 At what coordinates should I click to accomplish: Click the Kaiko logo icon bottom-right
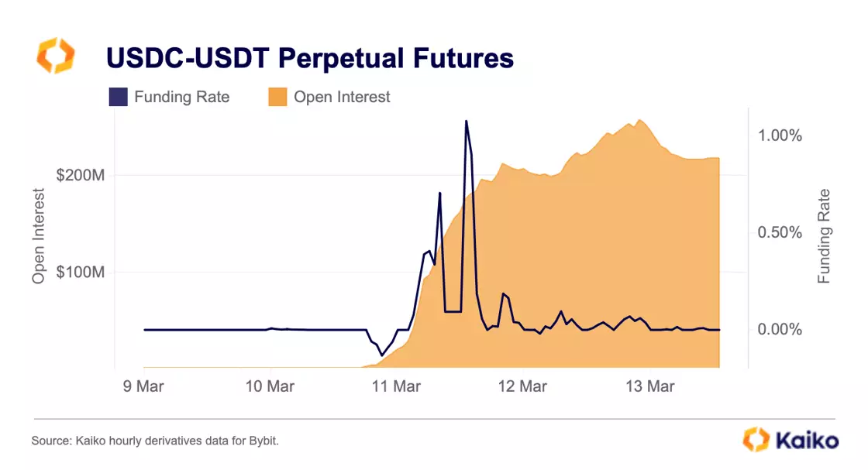tap(756, 440)
